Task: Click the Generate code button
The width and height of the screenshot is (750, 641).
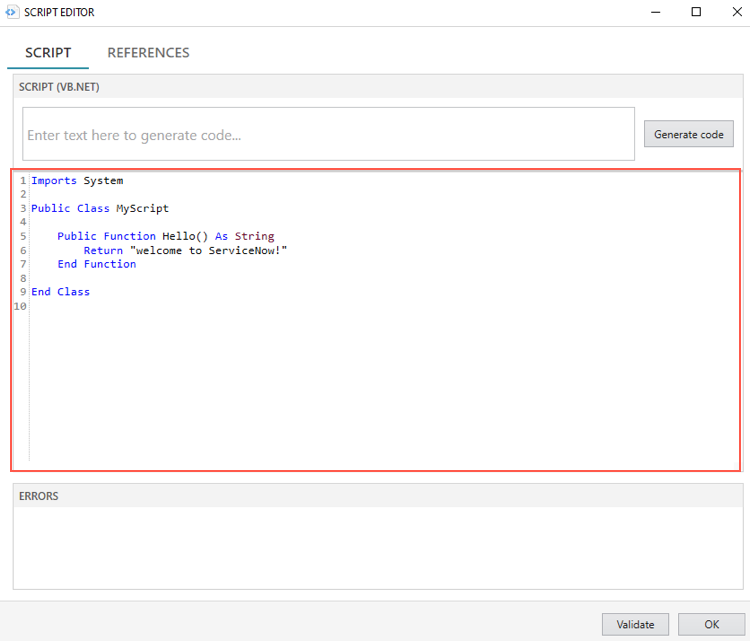Action: point(688,134)
